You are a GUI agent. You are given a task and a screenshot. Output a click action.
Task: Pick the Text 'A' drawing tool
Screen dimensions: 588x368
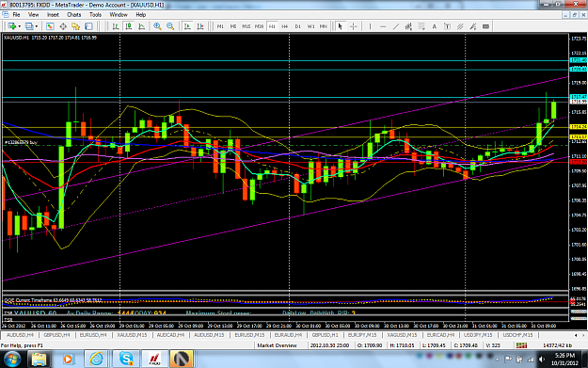tap(435, 26)
